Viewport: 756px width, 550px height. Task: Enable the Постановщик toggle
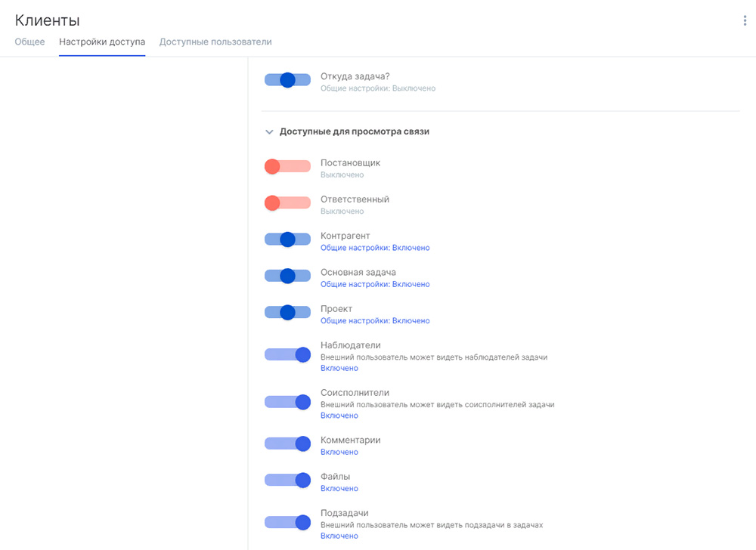(x=287, y=166)
